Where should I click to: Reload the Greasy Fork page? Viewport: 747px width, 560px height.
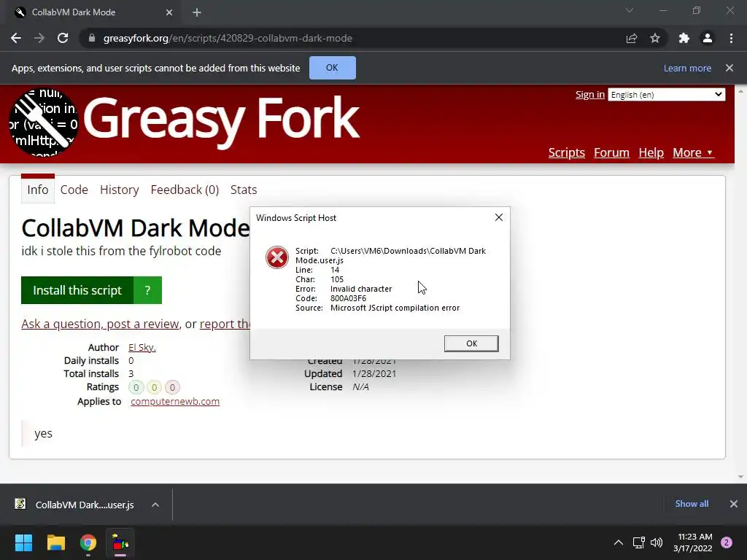pos(63,38)
